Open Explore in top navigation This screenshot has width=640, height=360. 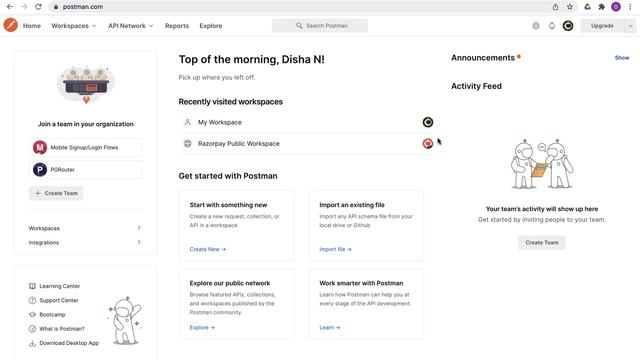pyautogui.click(x=211, y=26)
